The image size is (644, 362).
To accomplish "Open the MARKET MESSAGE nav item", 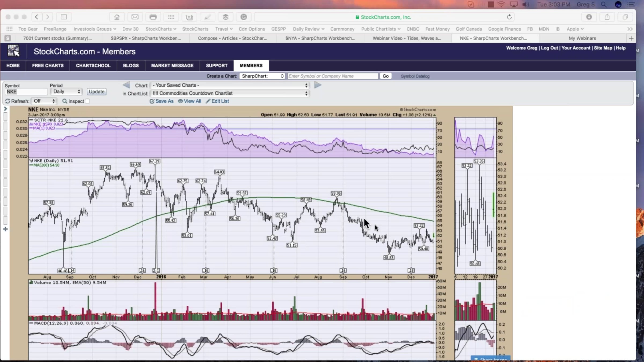I will point(172,65).
